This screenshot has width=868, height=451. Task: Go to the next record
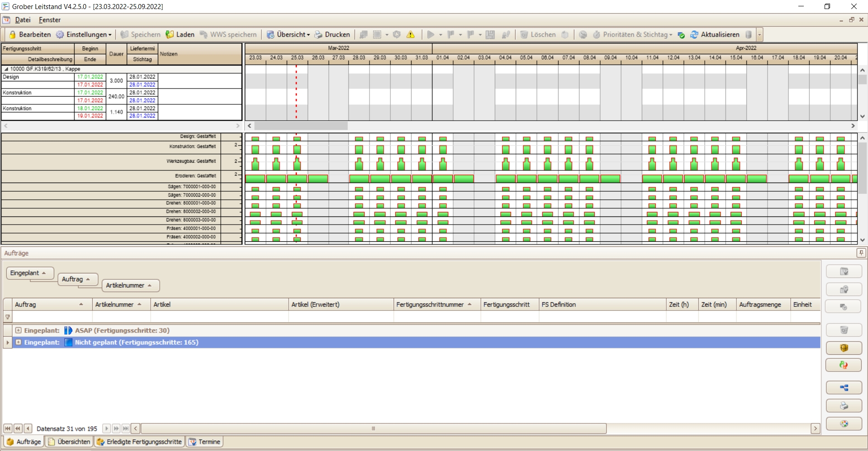click(106, 428)
